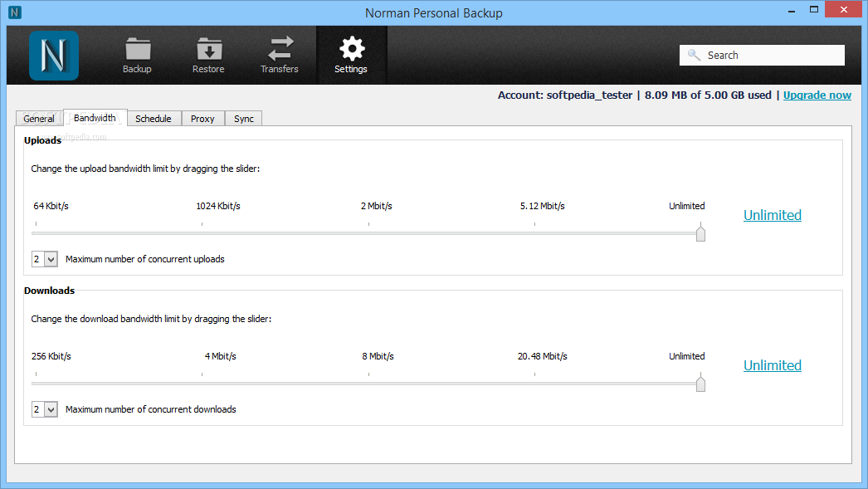Viewport: 868px width, 489px height.
Task: Click download slider track near 8 Mbit/s
Action: (x=368, y=384)
